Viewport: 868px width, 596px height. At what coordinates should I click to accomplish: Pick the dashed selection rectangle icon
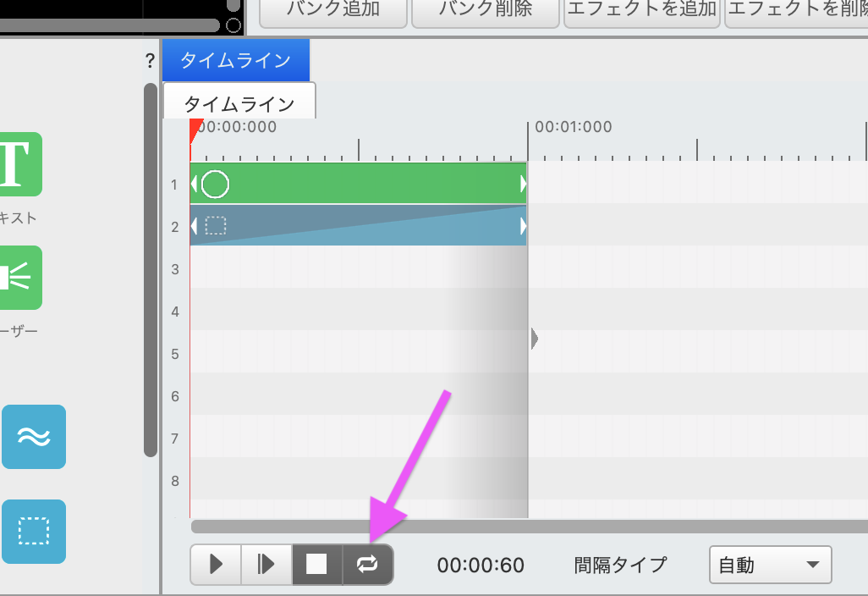(33, 532)
